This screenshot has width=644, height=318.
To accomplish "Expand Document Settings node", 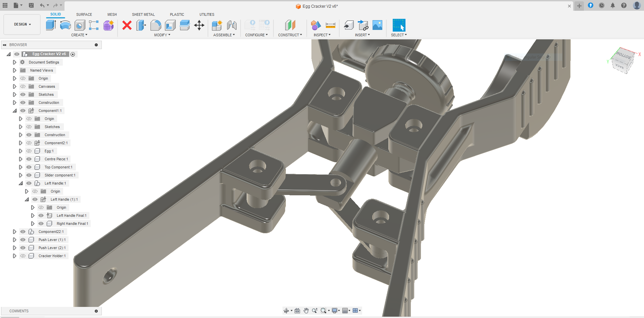I will (14, 62).
